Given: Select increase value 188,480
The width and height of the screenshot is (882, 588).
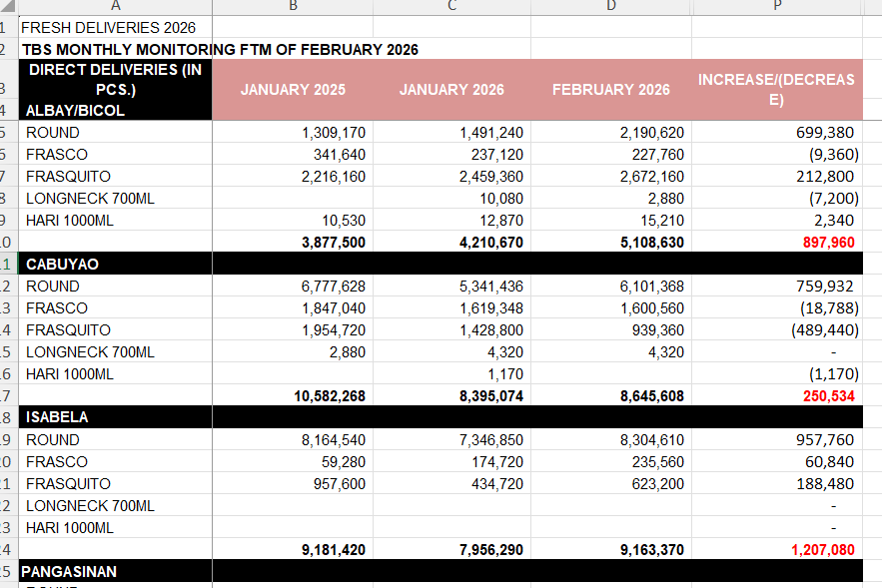Looking at the screenshot, I should (777, 483).
